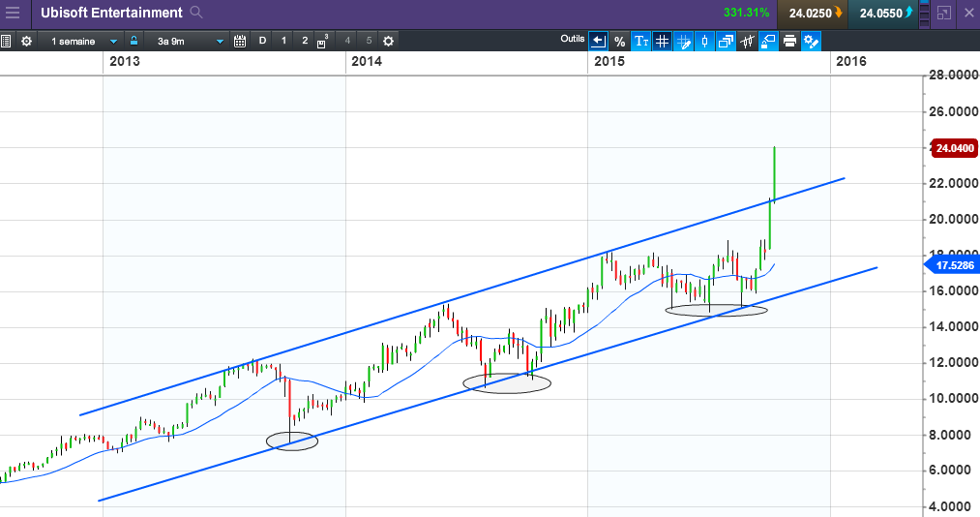Click the 2014 label on the time axis

[367, 61]
